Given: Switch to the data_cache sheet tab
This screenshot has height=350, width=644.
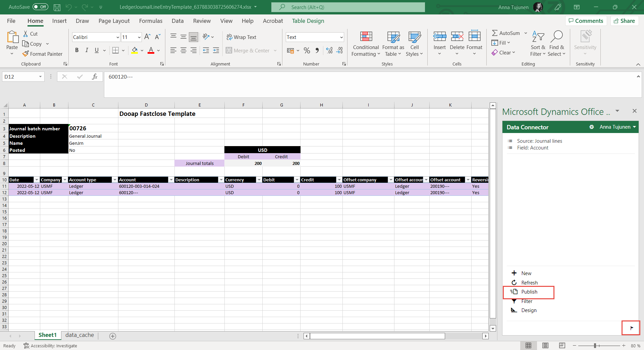Looking at the screenshot, I should 79,335.
